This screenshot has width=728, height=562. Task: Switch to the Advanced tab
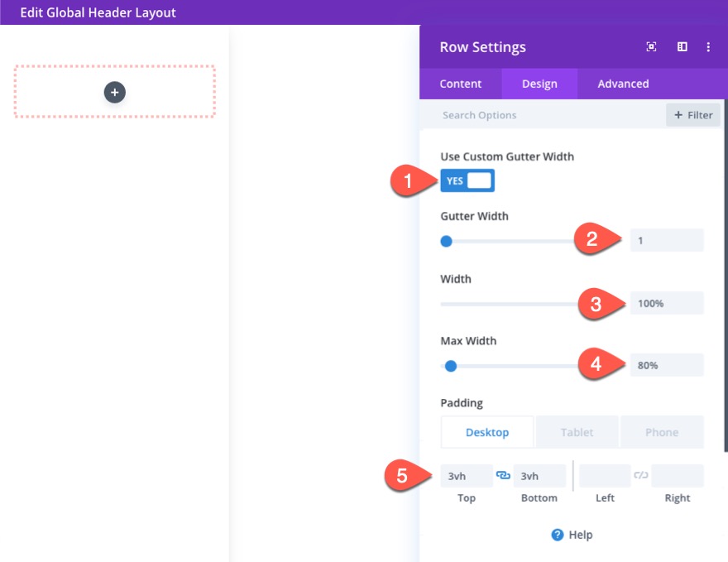(x=623, y=83)
